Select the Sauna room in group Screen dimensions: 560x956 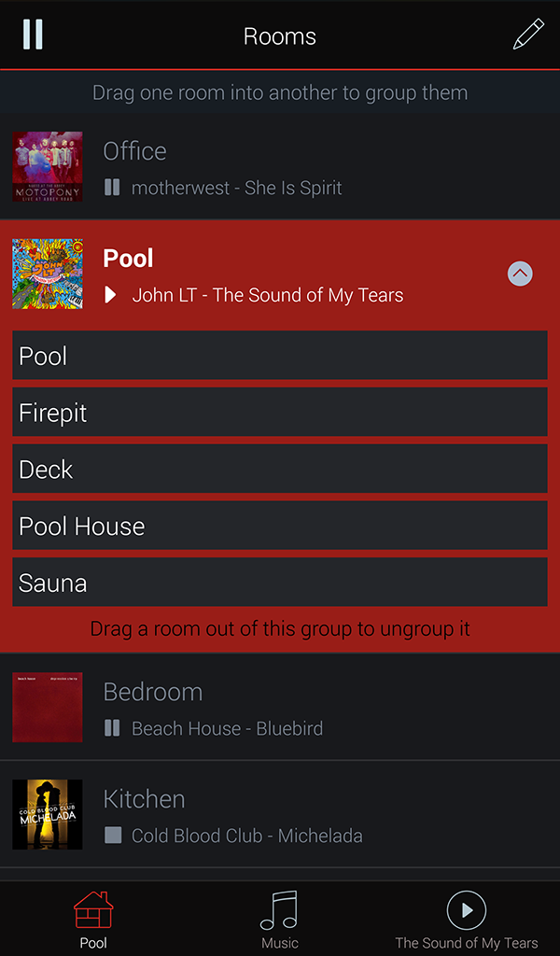coord(280,583)
